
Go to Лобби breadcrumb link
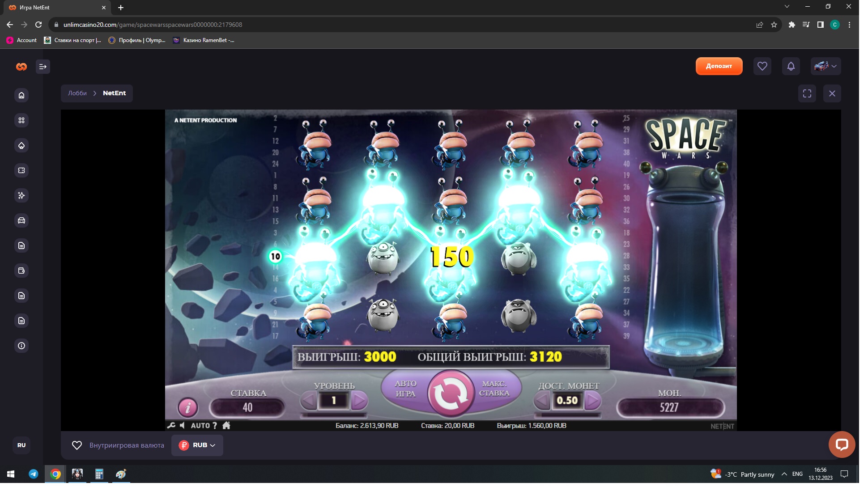(77, 93)
